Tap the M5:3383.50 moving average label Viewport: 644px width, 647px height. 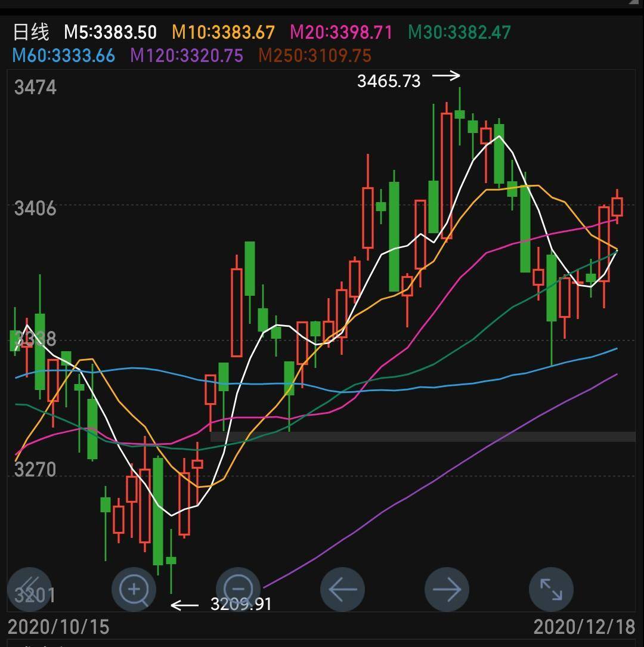tap(110, 32)
